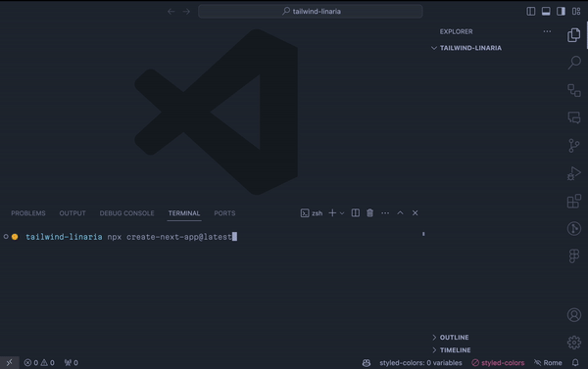Open the Source Control view
Image resolution: width=588 pixels, height=369 pixels.
[573, 146]
